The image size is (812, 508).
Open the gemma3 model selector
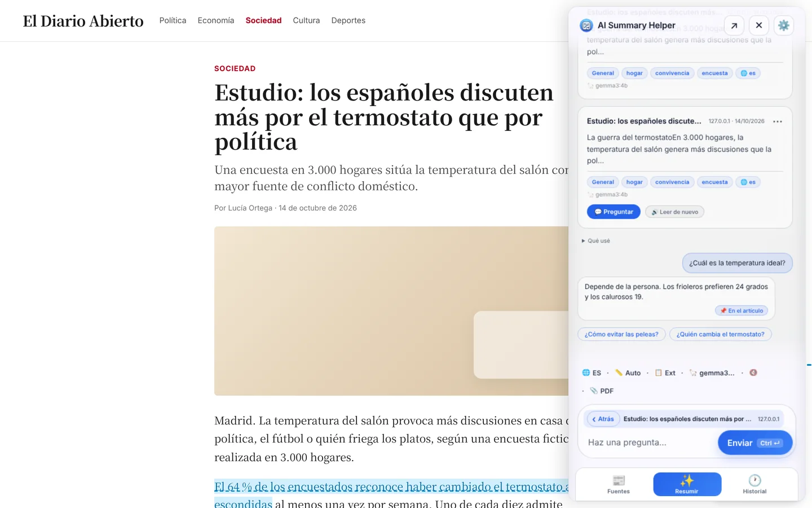[712, 373]
